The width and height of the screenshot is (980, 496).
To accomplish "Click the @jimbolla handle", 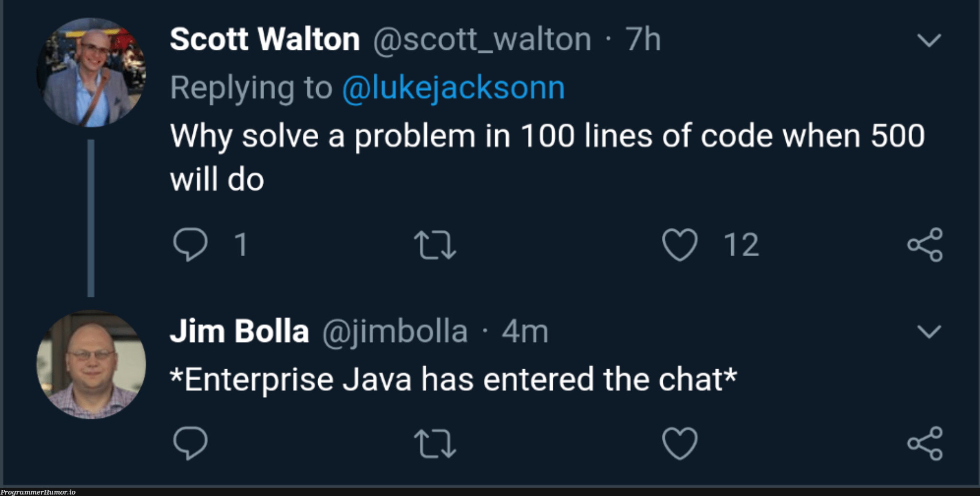I will point(395,331).
